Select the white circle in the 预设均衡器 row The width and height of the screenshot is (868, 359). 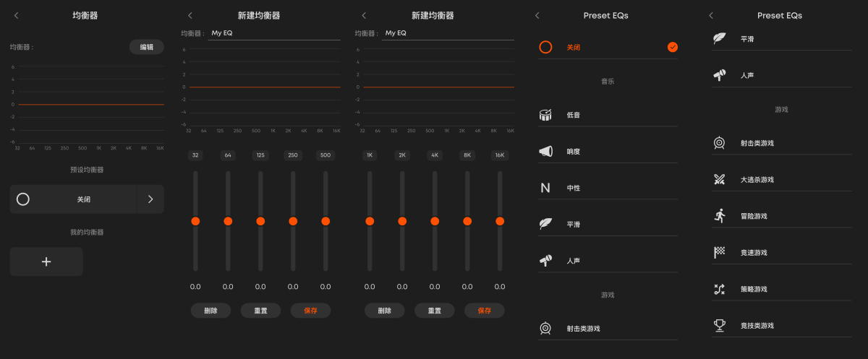[x=23, y=199]
